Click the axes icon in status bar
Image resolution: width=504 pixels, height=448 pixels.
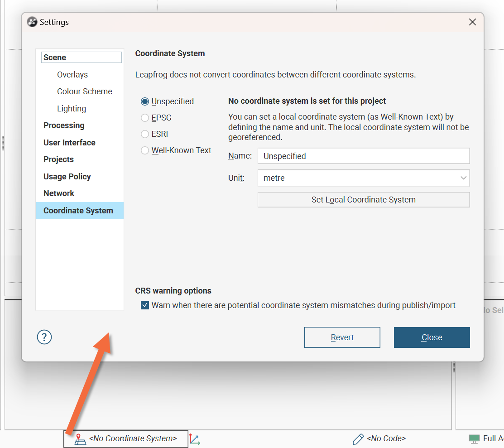194,439
